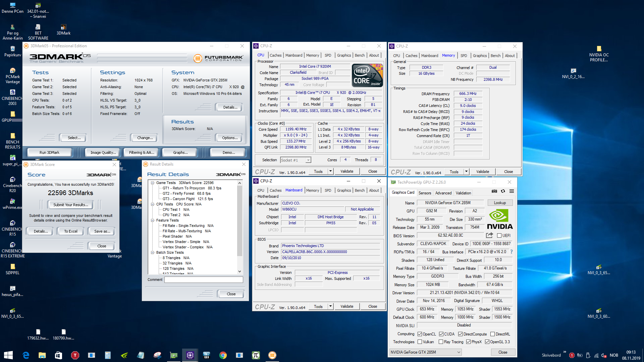The width and height of the screenshot is (644, 362).
Task: Open Caches tab in CPU-Z processor window
Action: 275,55
